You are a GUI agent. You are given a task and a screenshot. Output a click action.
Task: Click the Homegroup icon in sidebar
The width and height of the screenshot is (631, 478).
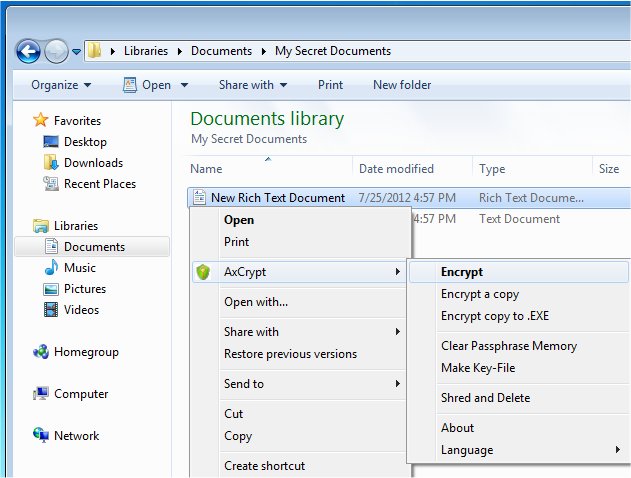tap(41, 352)
